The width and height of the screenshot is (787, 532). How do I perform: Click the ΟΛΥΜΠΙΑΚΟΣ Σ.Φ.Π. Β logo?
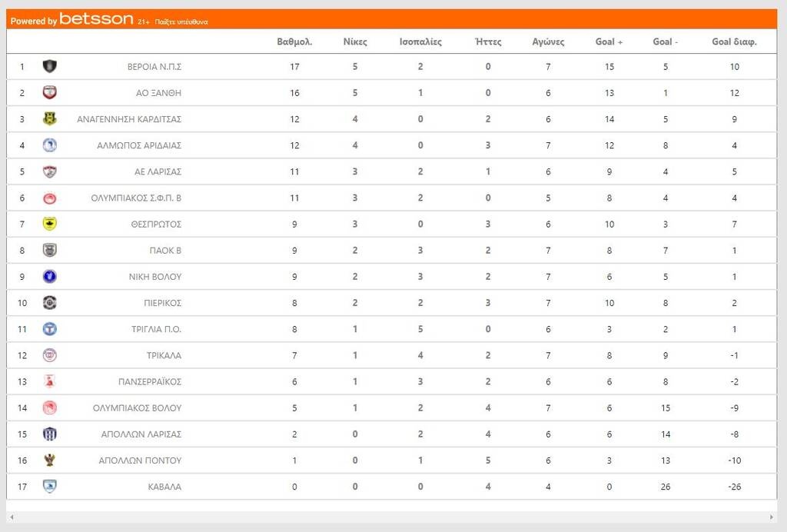[x=50, y=198]
